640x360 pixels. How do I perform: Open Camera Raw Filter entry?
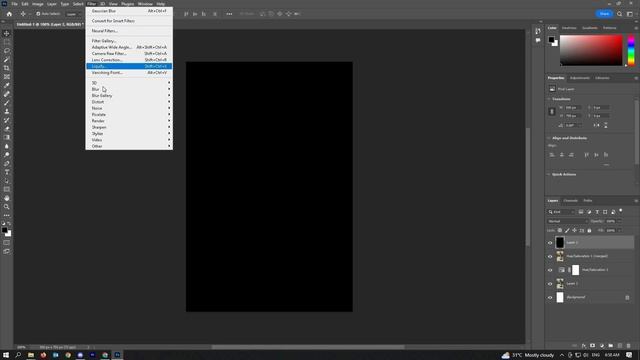coord(129,53)
